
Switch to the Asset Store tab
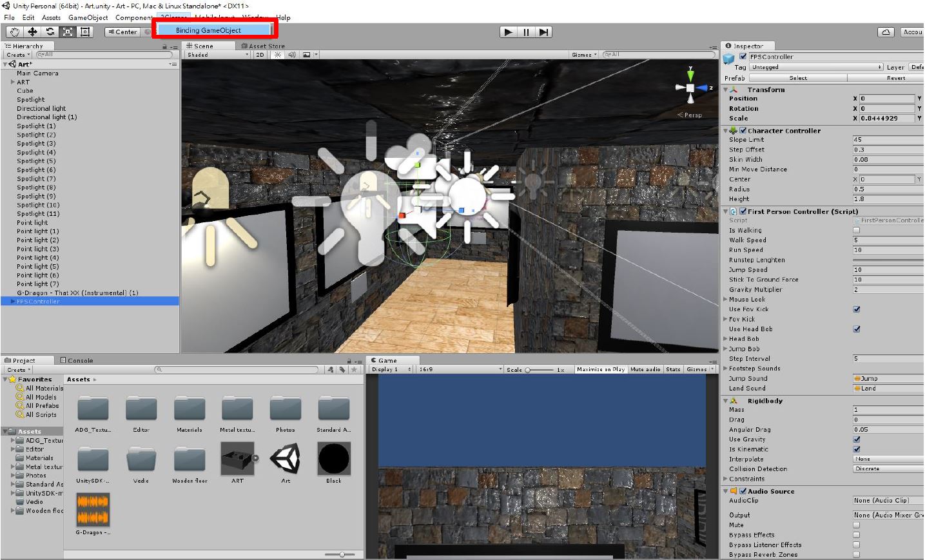[263, 46]
